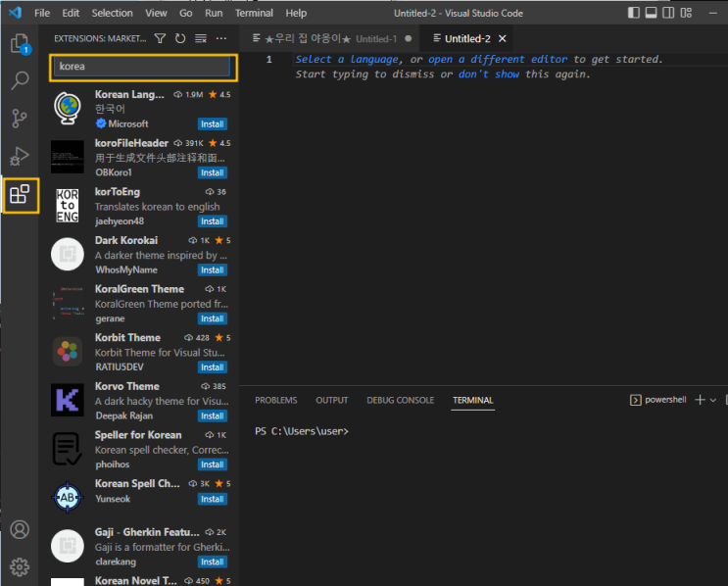Open the Explorer view in activity bar
The height and width of the screenshot is (586, 728).
tap(20, 44)
